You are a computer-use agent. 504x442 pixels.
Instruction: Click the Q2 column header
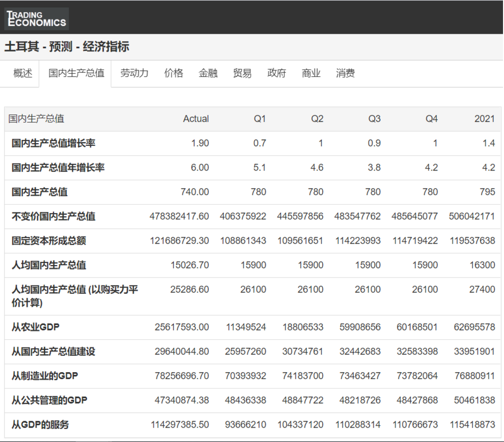pos(317,119)
